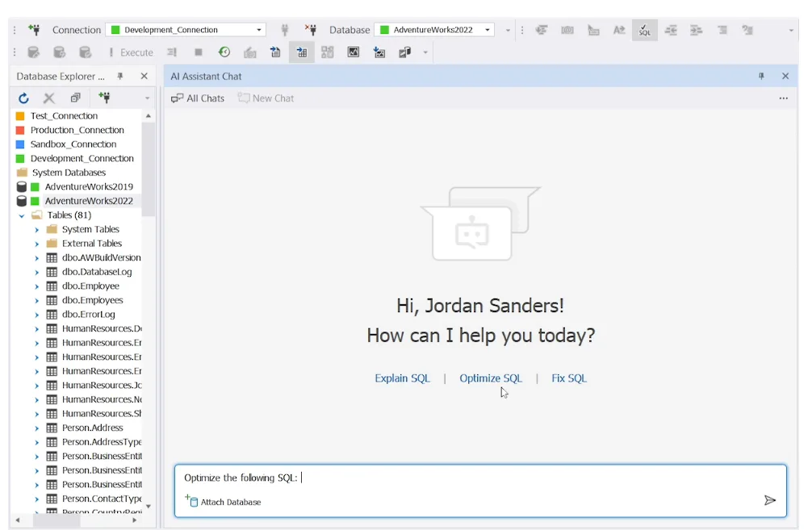Click the Fix SQL link
812x530 pixels.
[x=568, y=378]
